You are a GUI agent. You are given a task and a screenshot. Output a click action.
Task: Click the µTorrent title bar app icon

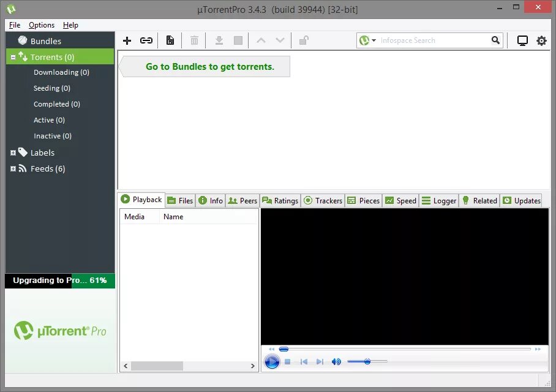(11, 9)
